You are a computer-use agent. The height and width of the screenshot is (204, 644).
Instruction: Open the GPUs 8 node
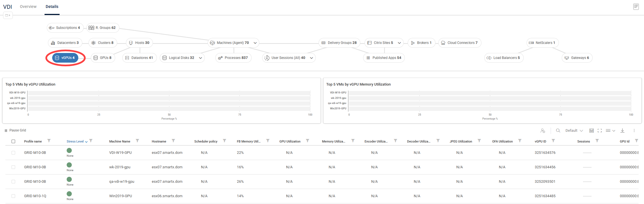tap(103, 58)
